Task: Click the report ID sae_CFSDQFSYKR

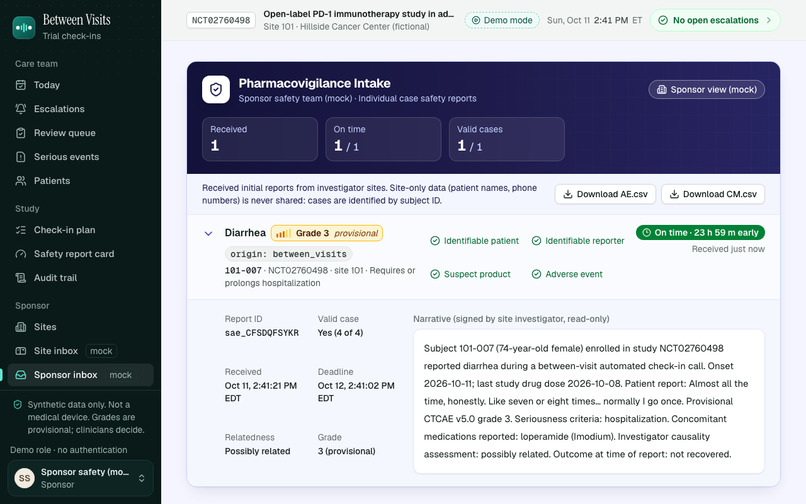Action: click(x=262, y=333)
